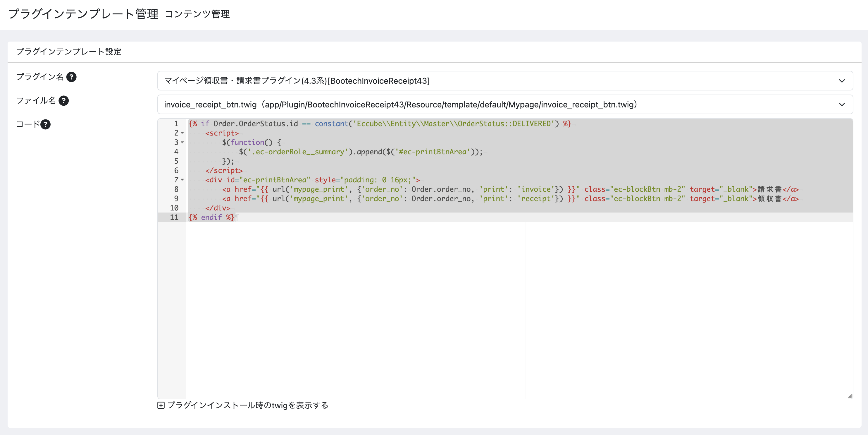Collapse function block fold arrow on line 3
The height and width of the screenshot is (435, 868).
(x=182, y=143)
